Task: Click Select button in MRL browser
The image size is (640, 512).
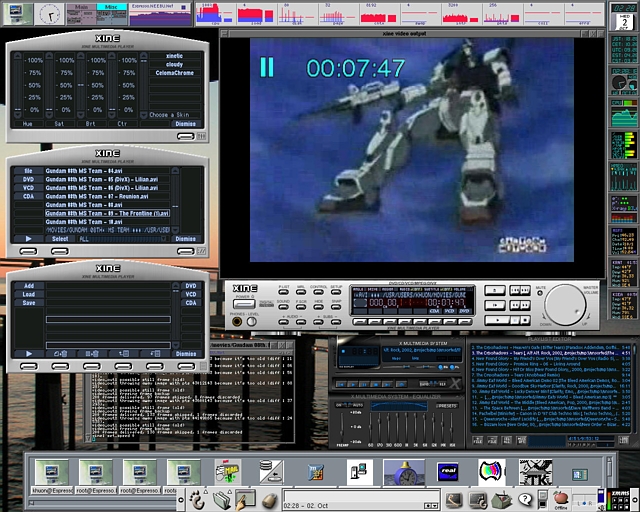Action: [x=60, y=239]
